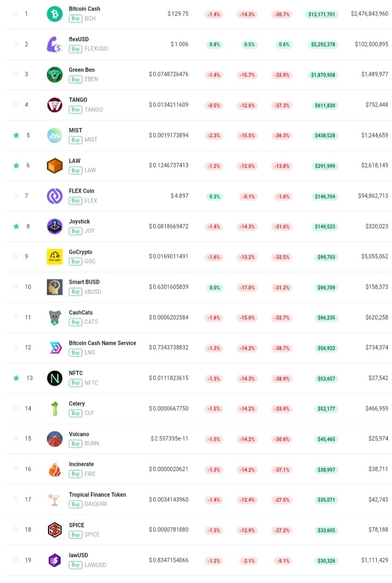Click Buy next to sBUSD
392x583 pixels.
75,292
